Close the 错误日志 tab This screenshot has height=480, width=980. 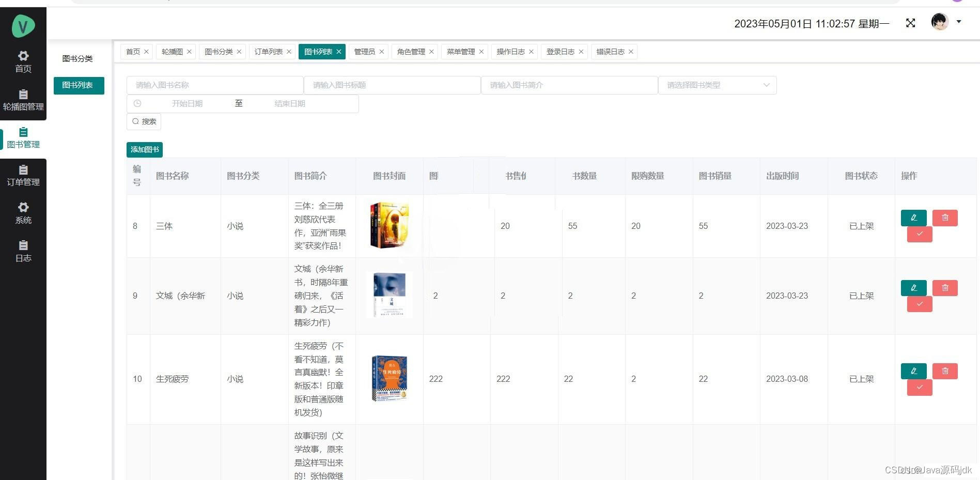[631, 52]
